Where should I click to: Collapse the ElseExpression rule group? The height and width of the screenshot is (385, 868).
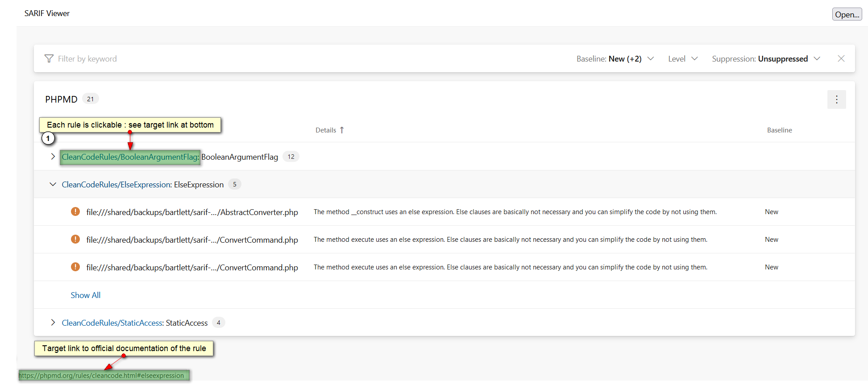[53, 184]
